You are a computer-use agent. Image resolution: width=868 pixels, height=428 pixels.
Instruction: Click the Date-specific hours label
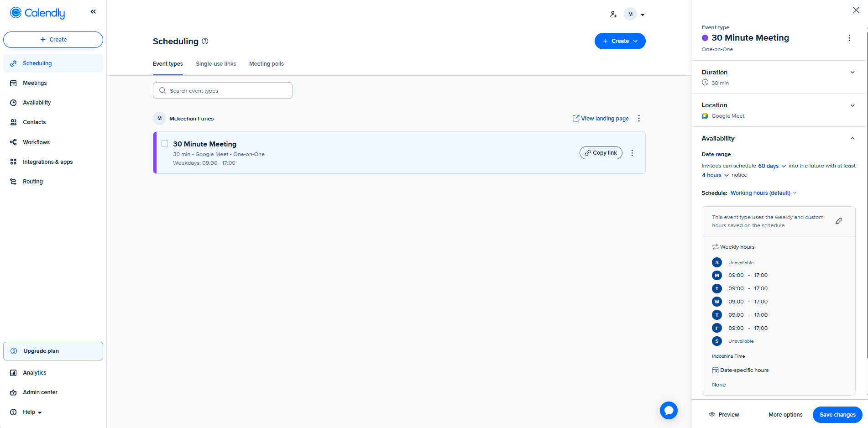click(x=744, y=370)
